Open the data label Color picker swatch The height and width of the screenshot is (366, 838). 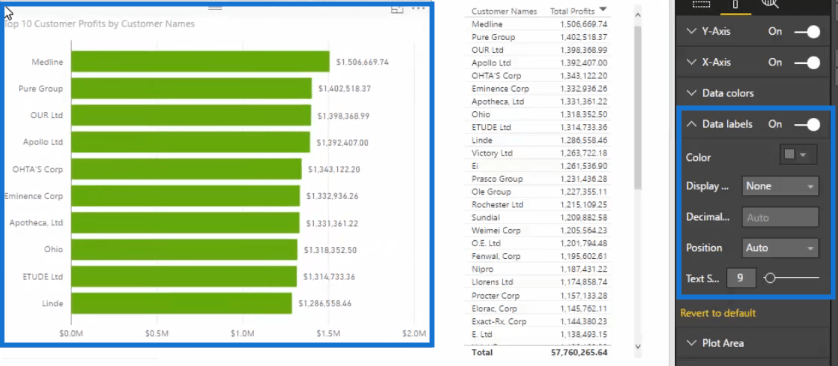point(798,154)
